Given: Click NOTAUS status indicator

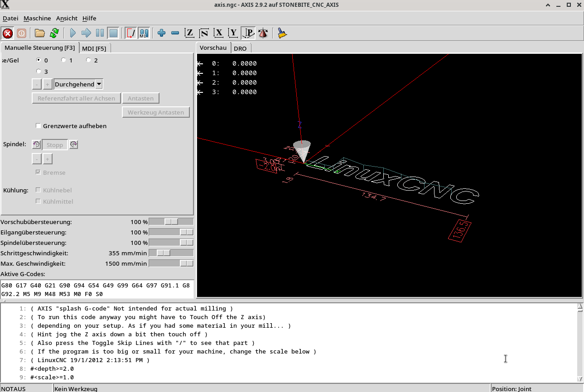Looking at the screenshot, I should [14, 388].
